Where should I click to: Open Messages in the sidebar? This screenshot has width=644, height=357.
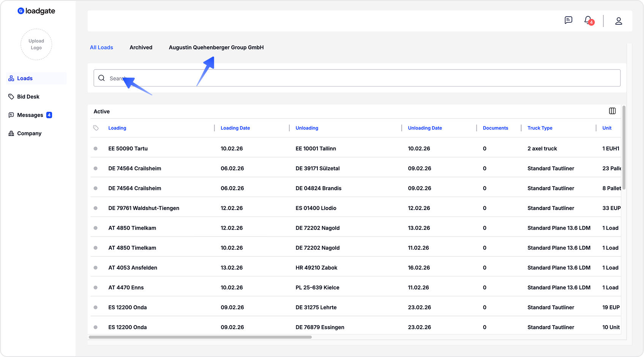coord(30,115)
